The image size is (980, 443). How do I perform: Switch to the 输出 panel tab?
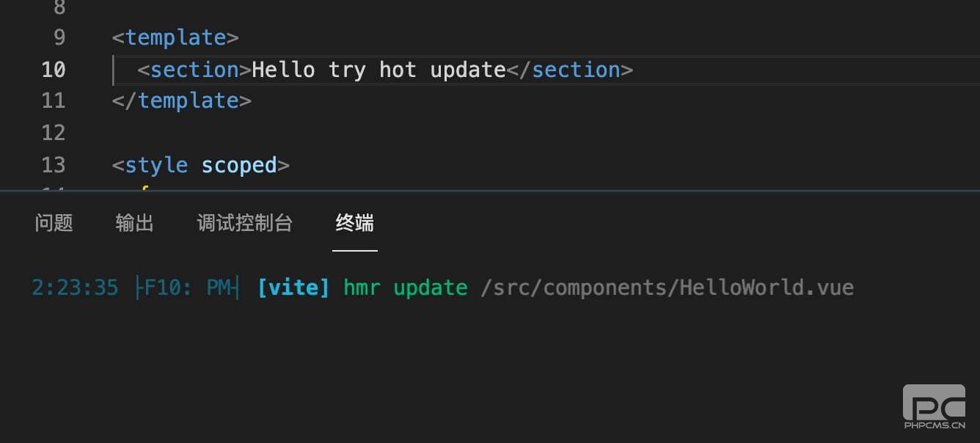(134, 223)
